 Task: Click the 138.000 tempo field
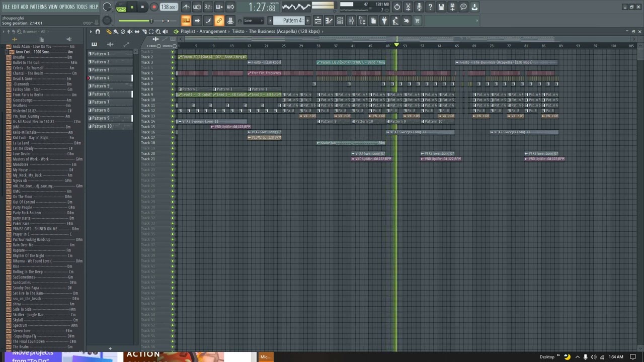(168, 7)
